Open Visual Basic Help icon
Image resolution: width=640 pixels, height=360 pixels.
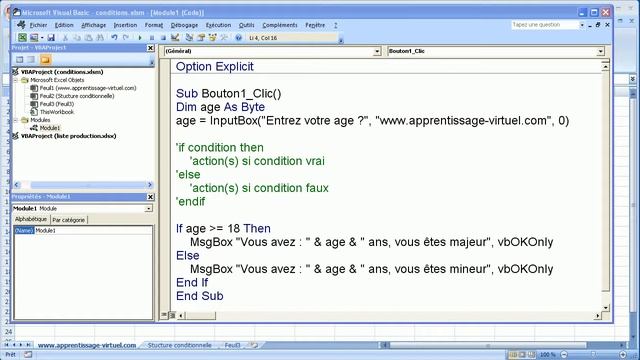pos(238,38)
